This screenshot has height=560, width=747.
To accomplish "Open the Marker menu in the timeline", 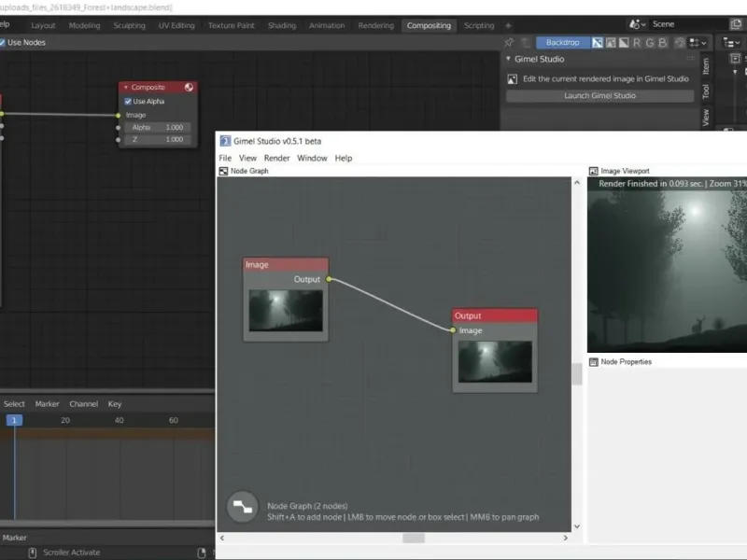I will tap(47, 404).
